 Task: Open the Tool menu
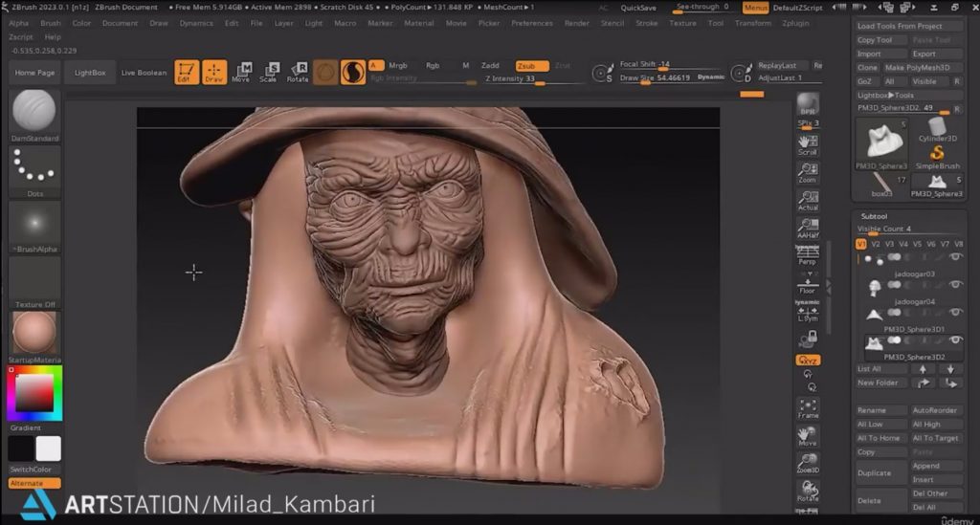(716, 23)
